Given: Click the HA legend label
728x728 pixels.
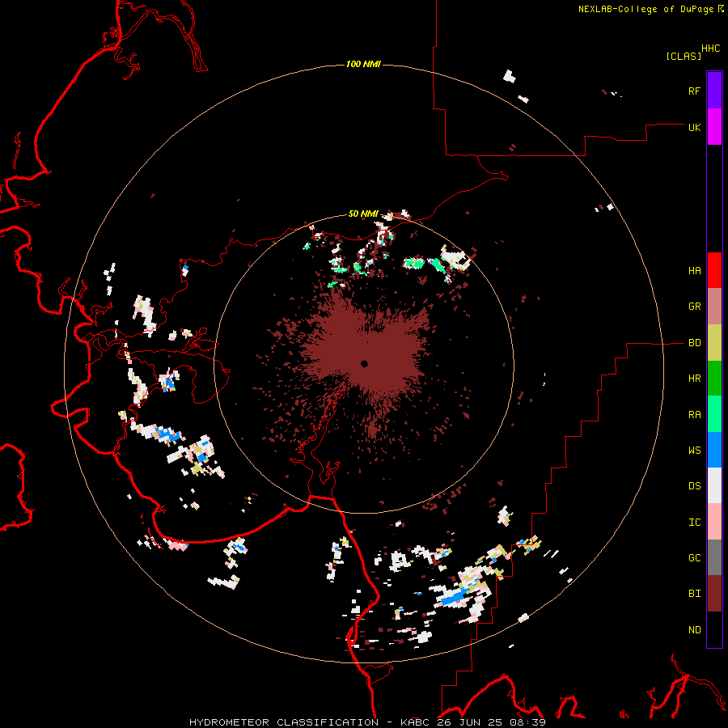Looking at the screenshot, I should tap(694, 271).
